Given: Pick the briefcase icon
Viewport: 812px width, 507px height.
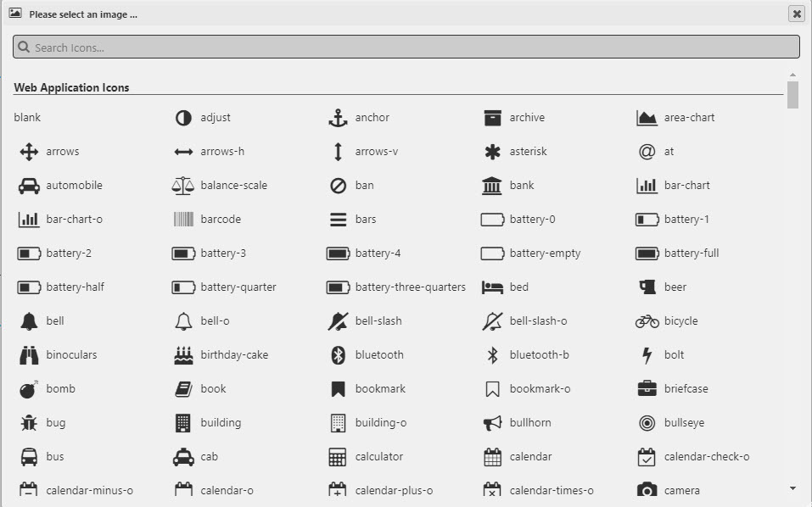Looking at the screenshot, I should [646, 388].
